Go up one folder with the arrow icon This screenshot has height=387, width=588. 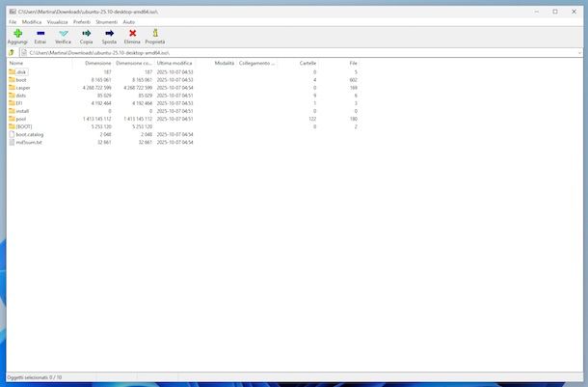point(12,52)
